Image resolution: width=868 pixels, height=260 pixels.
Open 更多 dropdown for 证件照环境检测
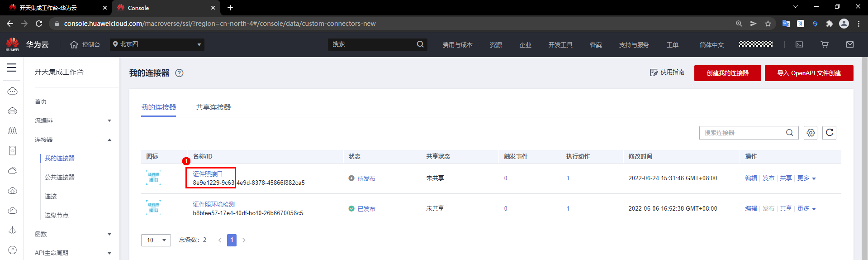tap(806, 208)
